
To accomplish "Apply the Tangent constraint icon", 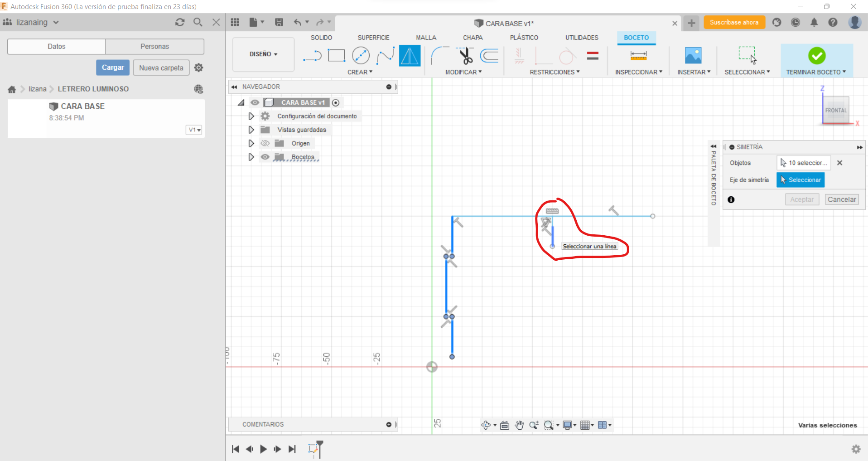I will coord(568,56).
